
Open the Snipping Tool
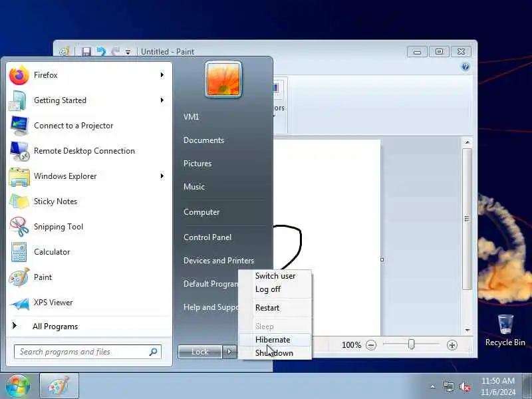click(x=89, y=227)
